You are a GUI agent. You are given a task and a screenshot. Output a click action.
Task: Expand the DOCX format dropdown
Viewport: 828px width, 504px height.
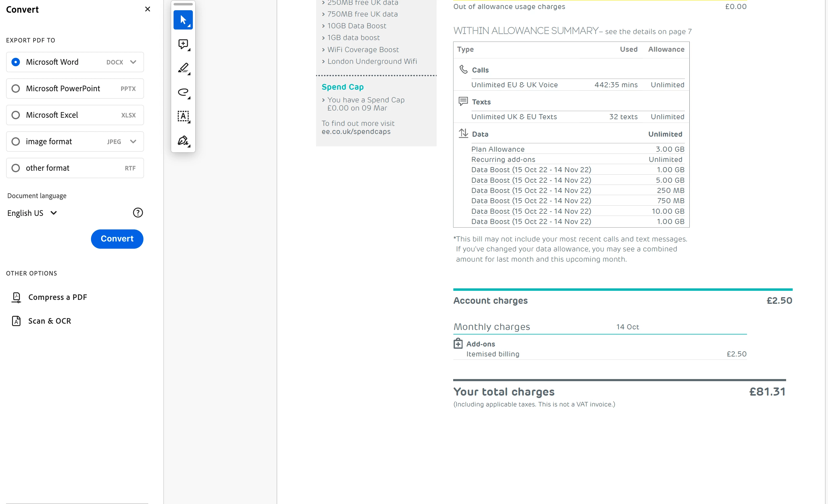133,62
